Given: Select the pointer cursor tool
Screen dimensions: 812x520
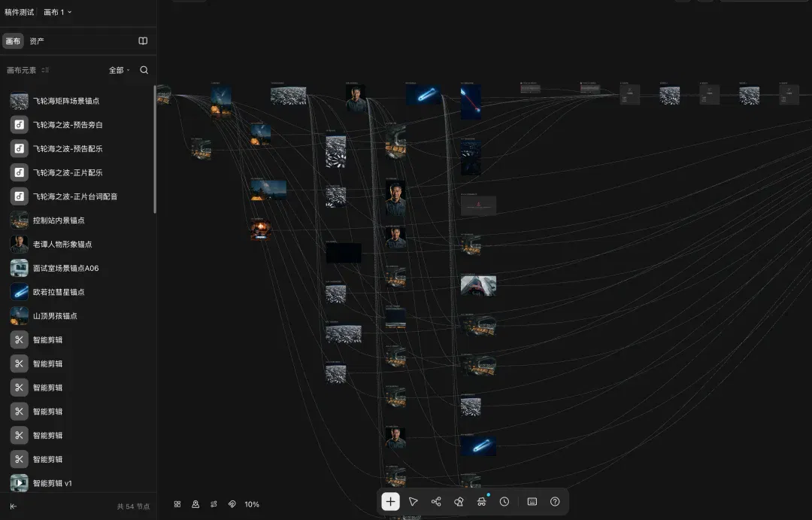Looking at the screenshot, I should pos(414,501).
